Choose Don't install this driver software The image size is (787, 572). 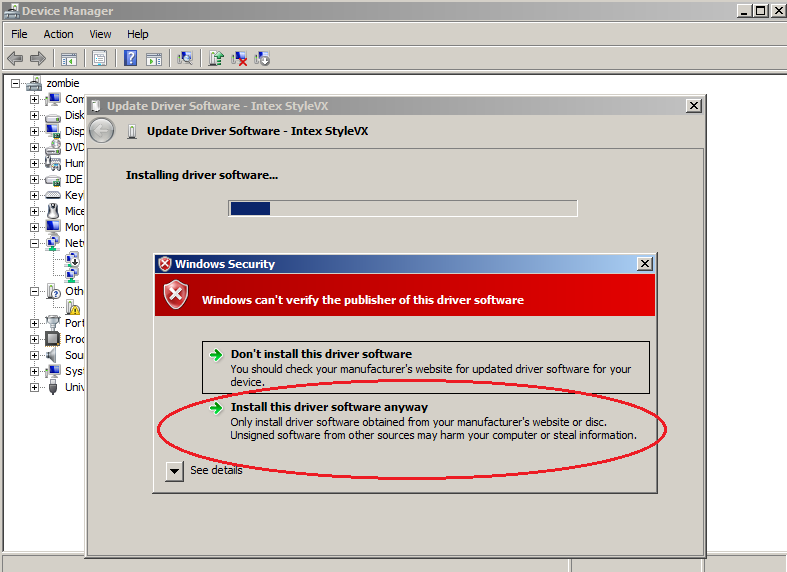click(x=321, y=354)
